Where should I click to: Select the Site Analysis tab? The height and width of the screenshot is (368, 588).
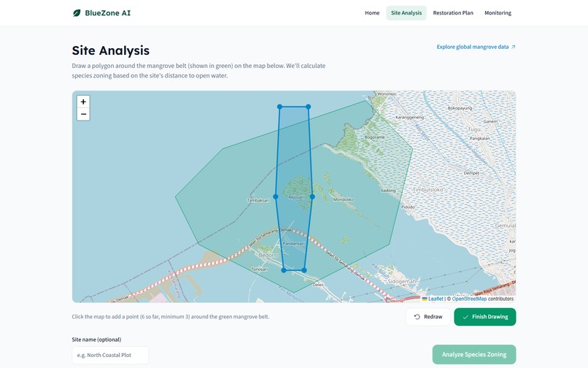click(406, 12)
